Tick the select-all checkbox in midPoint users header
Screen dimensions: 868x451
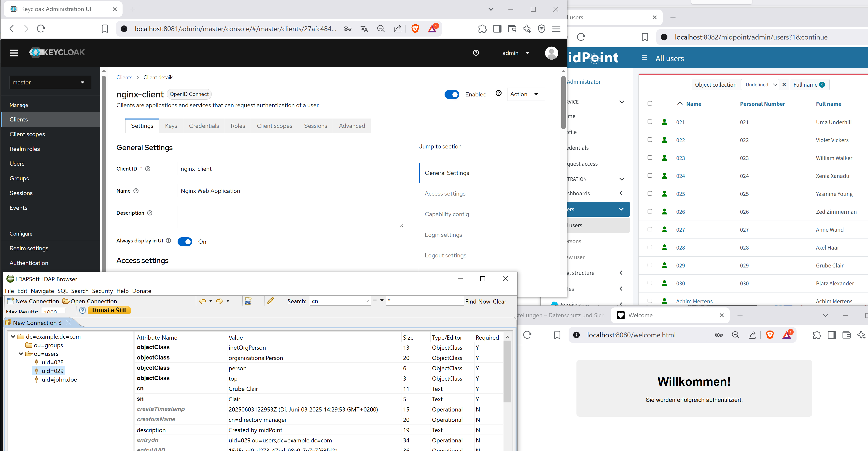[x=650, y=104]
